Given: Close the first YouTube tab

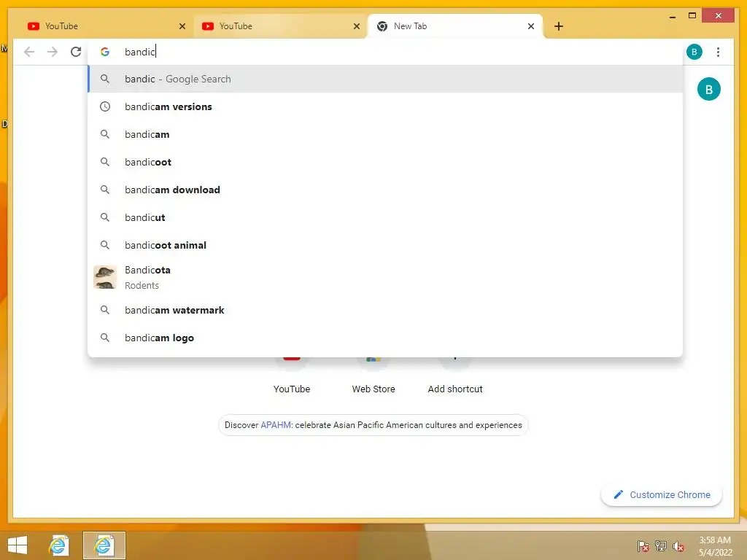Looking at the screenshot, I should coord(182,26).
